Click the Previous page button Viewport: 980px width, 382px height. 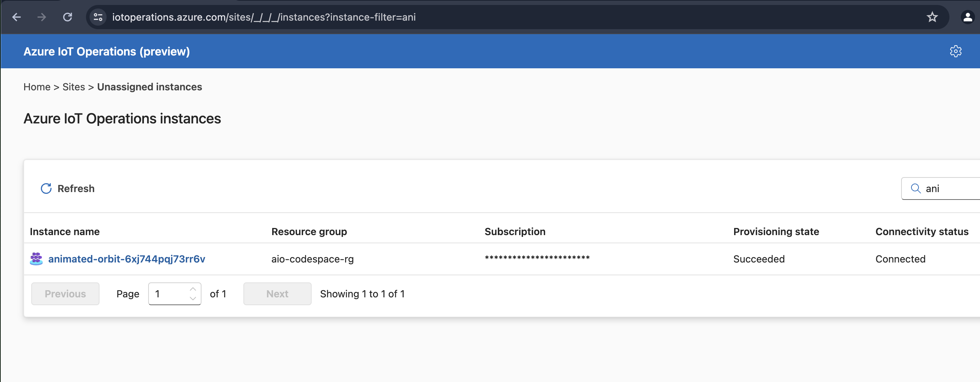[x=65, y=294]
